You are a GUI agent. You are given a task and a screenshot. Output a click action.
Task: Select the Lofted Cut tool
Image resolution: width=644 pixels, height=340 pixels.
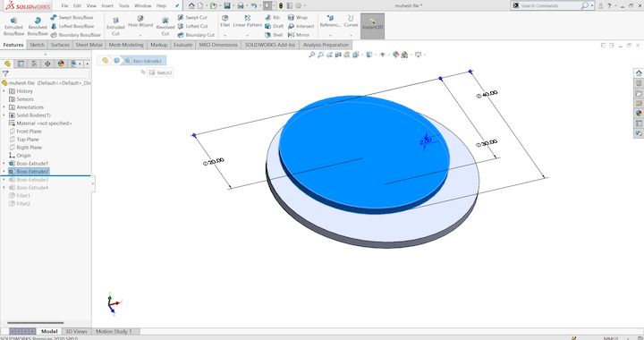click(x=192, y=26)
